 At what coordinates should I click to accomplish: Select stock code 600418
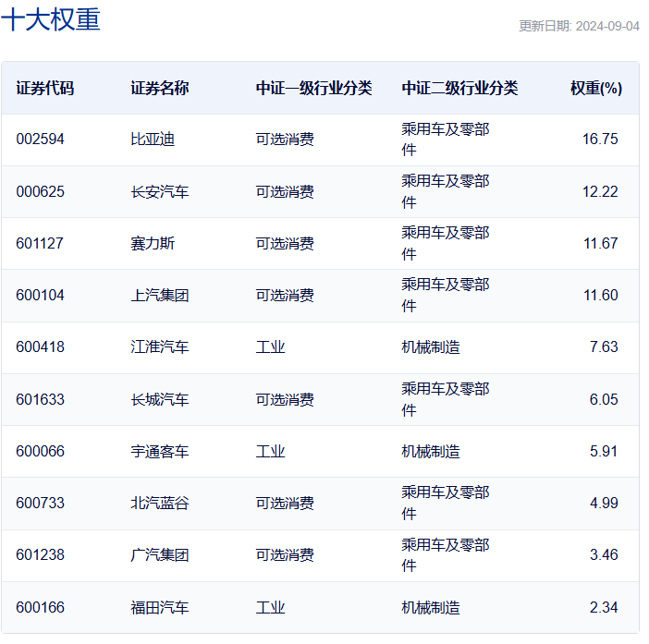click(x=40, y=347)
